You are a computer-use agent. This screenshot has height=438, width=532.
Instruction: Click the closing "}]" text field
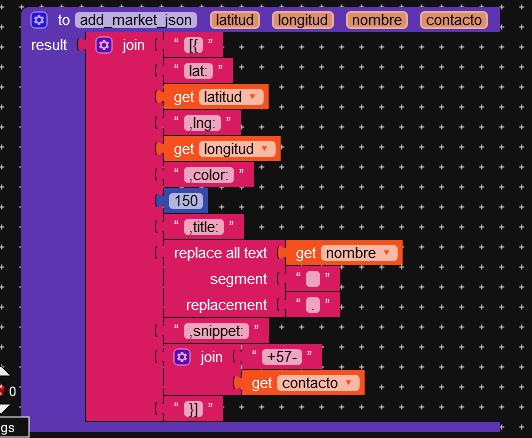coord(193,409)
